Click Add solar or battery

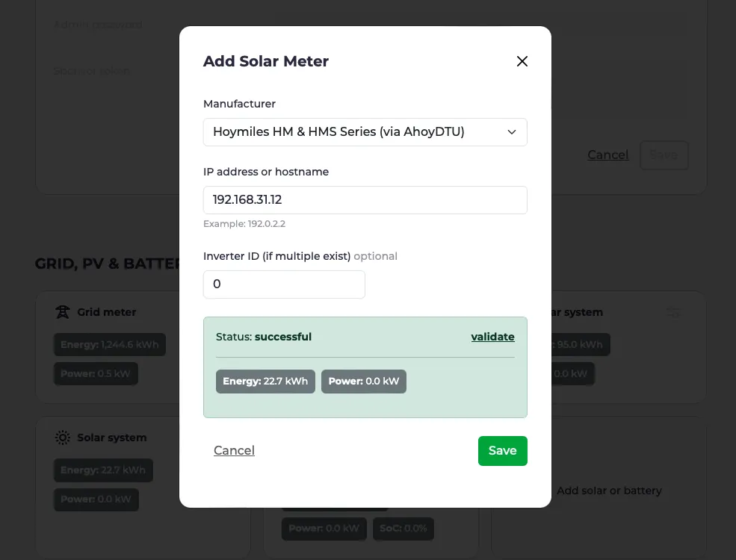pos(609,491)
